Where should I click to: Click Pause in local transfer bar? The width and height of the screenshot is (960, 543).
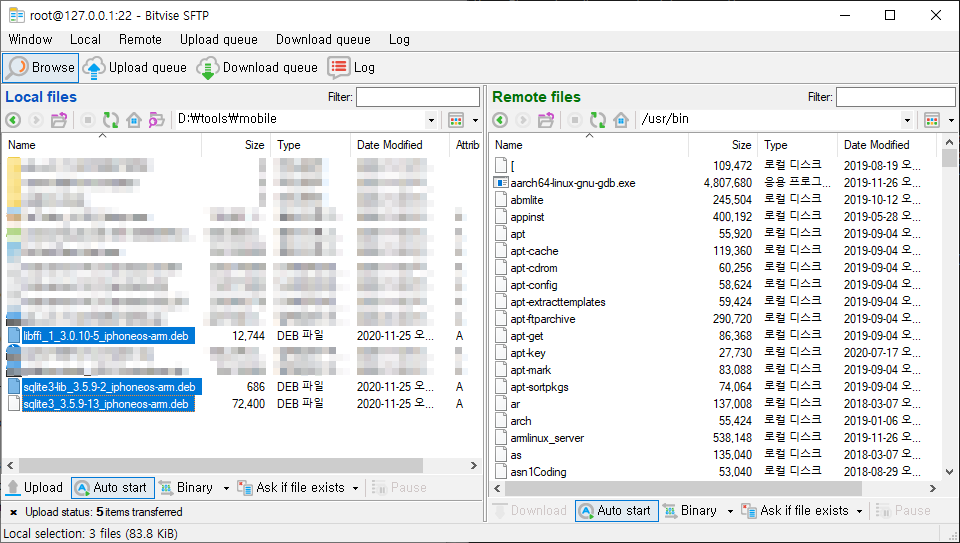tap(399, 488)
